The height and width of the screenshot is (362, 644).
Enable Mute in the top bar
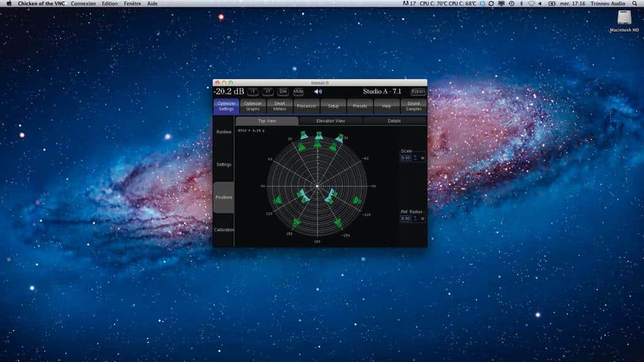point(299,91)
